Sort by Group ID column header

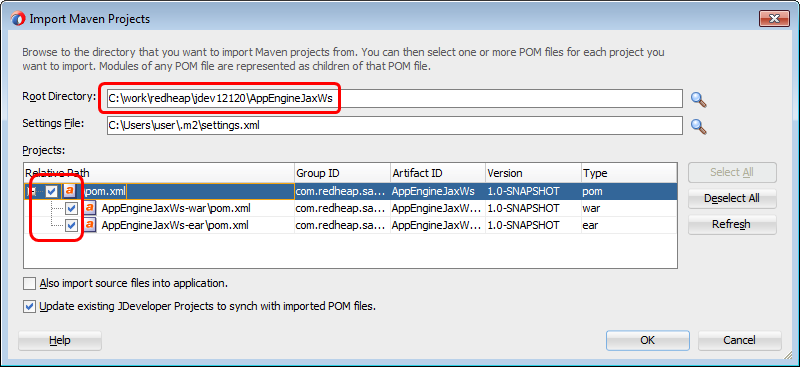point(342,173)
